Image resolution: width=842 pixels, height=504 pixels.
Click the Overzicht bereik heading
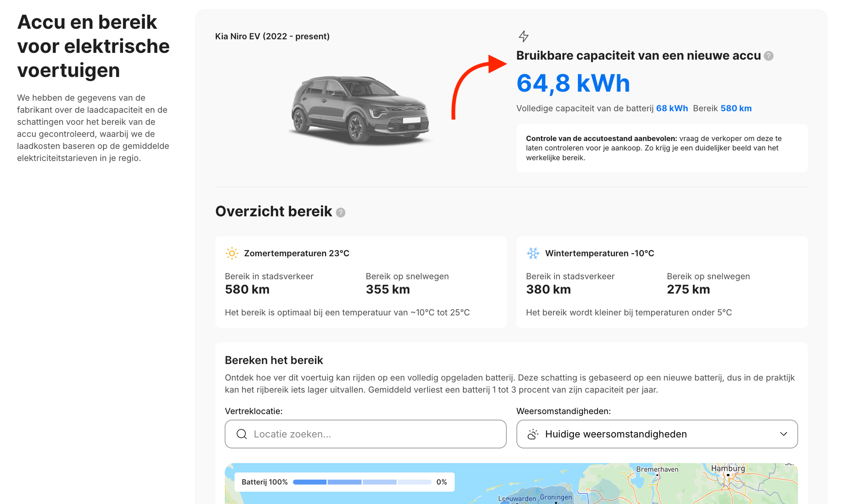(273, 211)
